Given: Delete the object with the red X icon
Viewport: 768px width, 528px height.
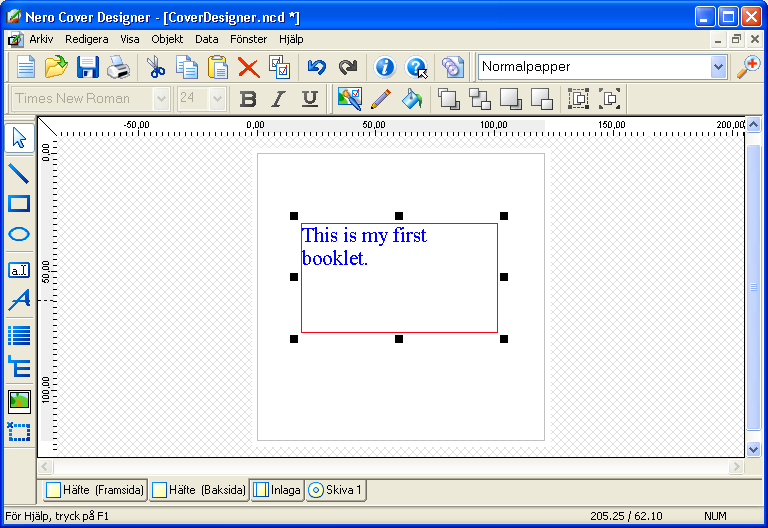Looking at the screenshot, I should point(249,67).
